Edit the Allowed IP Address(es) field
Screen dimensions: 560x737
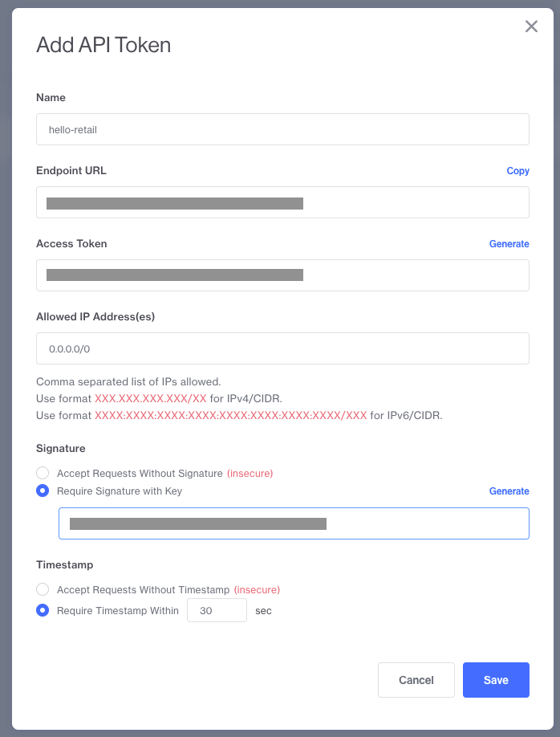(x=282, y=348)
